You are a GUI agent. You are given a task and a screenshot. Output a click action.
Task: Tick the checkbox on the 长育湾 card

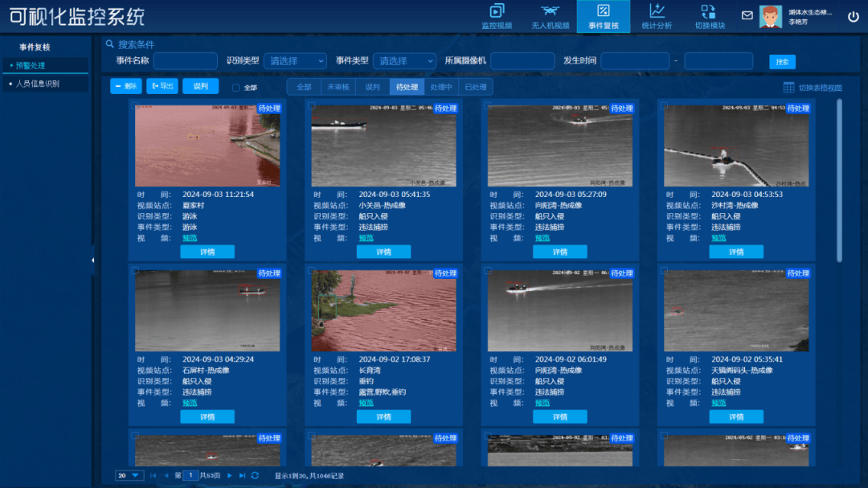[312, 271]
